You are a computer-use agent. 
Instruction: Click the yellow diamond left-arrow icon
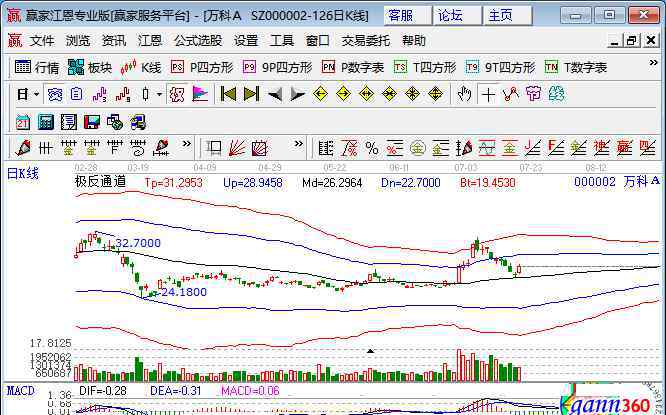(x=320, y=94)
